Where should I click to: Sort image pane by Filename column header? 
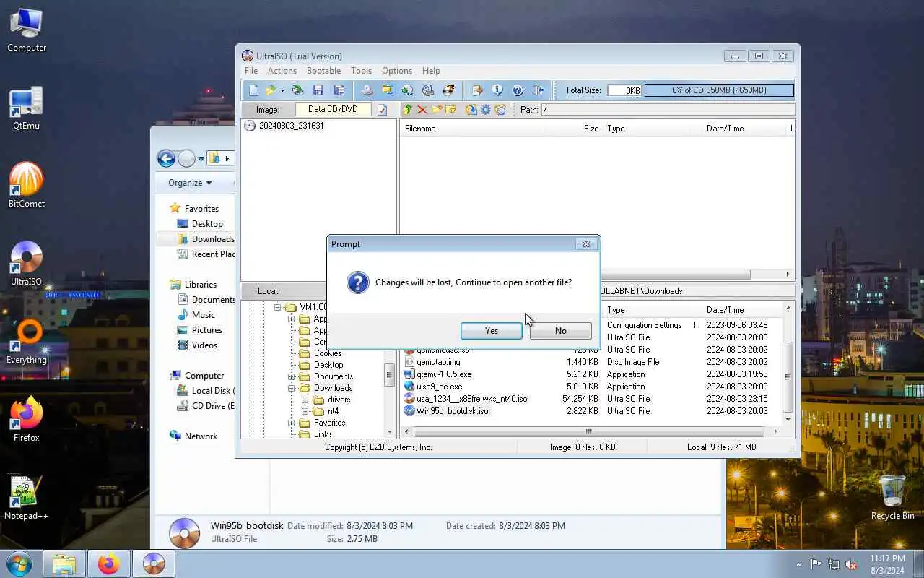(472, 129)
